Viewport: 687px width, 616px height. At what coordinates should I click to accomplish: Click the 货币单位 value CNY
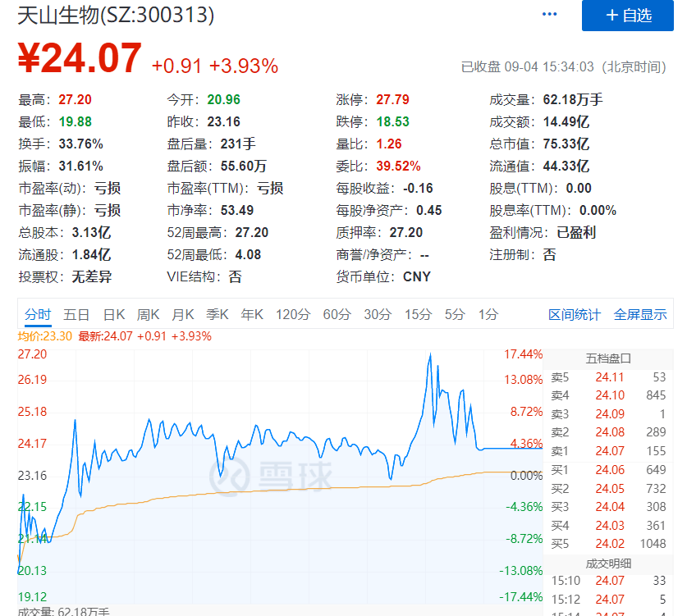coord(417,276)
